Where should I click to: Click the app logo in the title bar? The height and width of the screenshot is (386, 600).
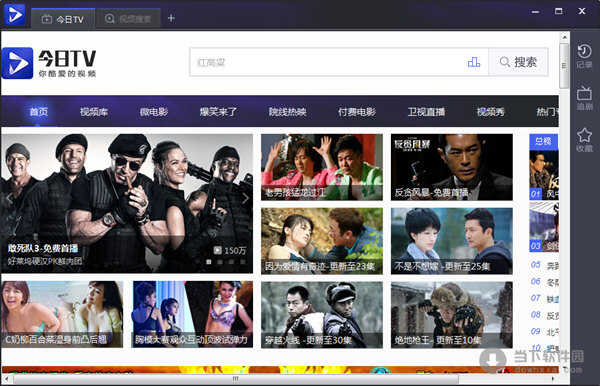coord(14,15)
